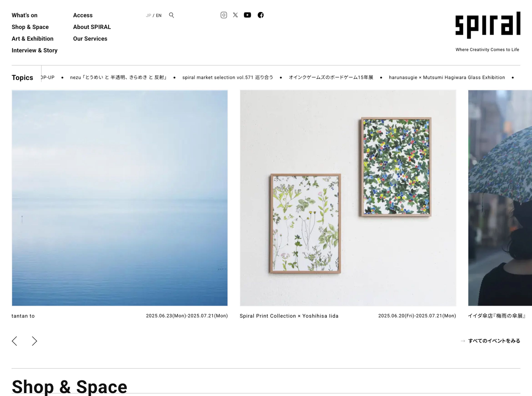Click the magnifying glass search icon

point(171,15)
